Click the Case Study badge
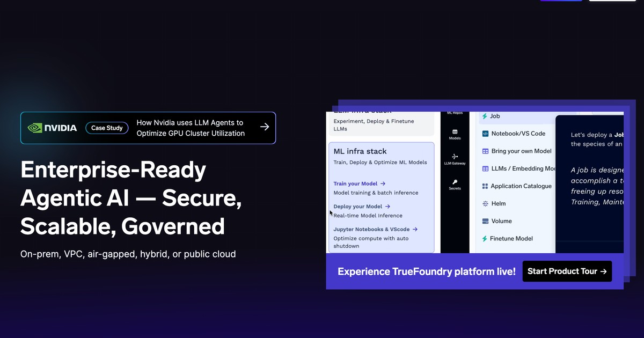This screenshot has width=644, height=338. coord(107,128)
